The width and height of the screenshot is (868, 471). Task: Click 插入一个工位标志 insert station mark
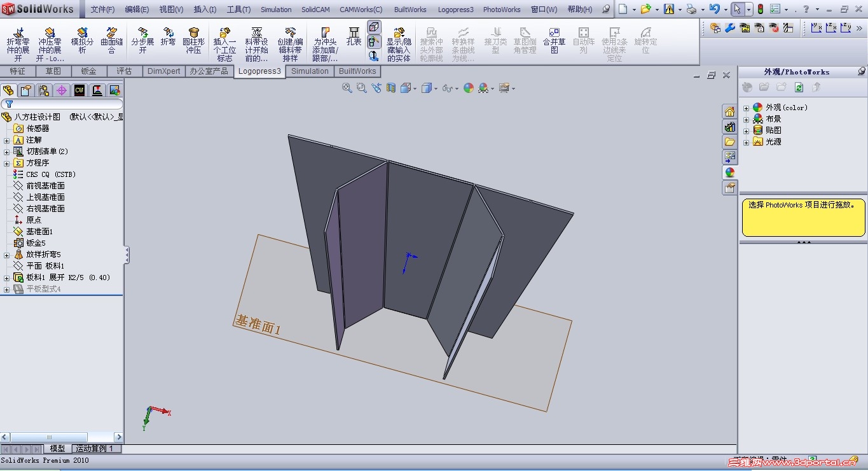click(x=225, y=45)
